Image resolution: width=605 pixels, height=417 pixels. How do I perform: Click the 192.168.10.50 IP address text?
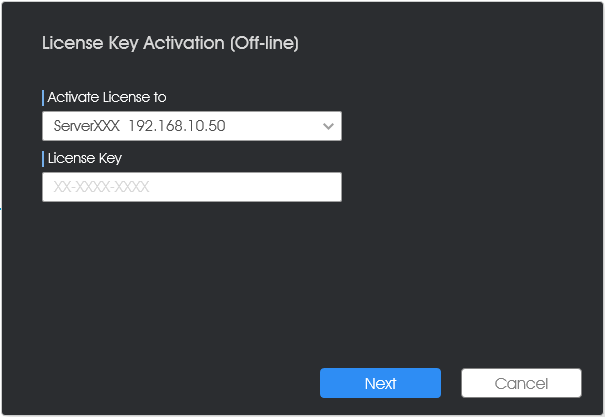coord(177,126)
